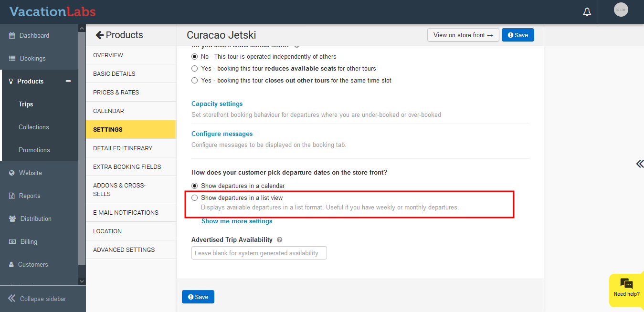
Task: Open Dashboard from the sidebar
Action: (x=34, y=36)
